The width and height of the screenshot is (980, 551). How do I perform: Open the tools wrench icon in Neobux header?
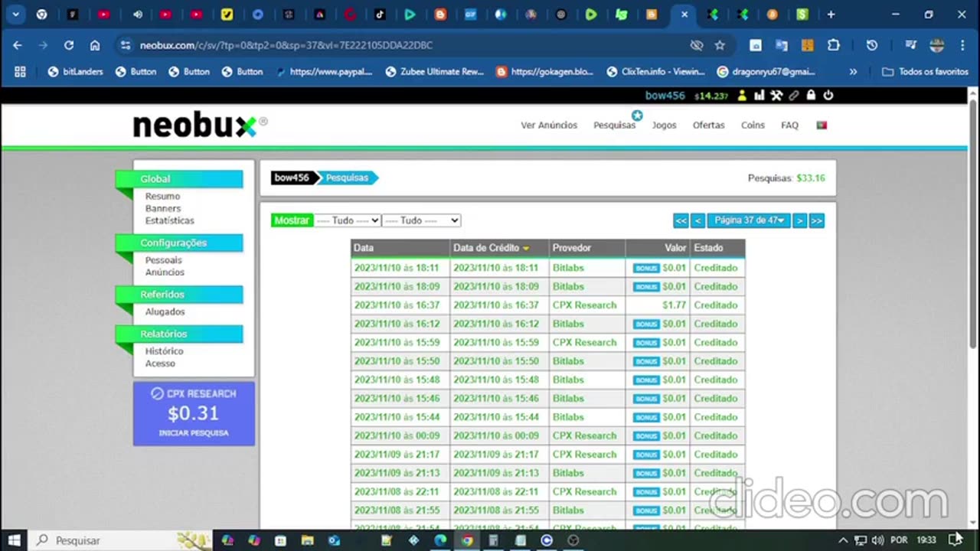coord(776,96)
